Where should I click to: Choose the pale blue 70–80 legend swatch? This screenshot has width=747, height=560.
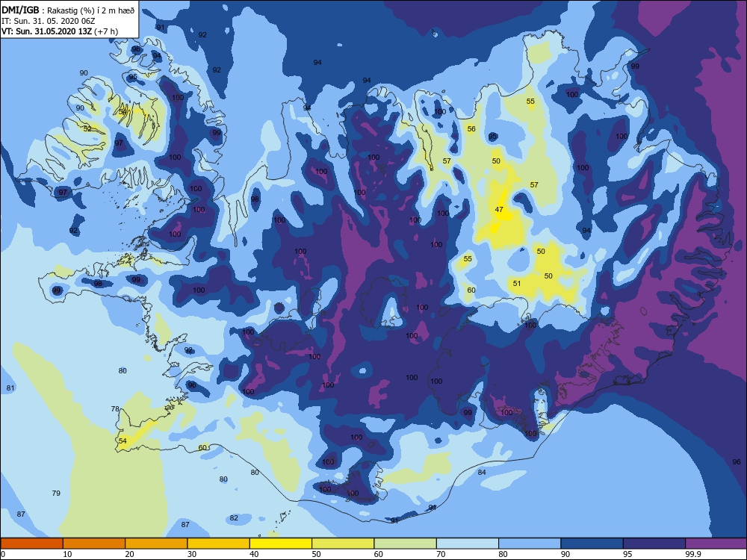pos(468,544)
